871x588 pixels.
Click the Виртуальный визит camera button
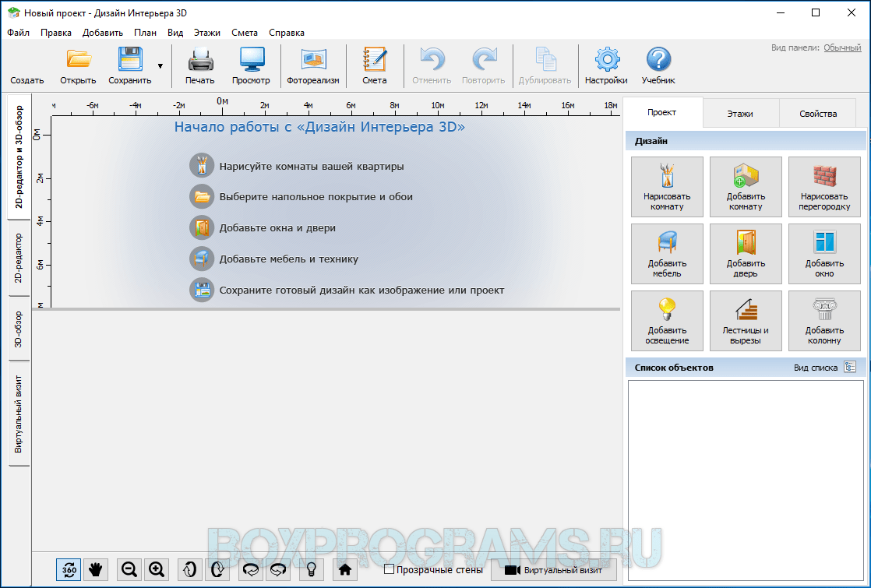pyautogui.click(x=554, y=569)
